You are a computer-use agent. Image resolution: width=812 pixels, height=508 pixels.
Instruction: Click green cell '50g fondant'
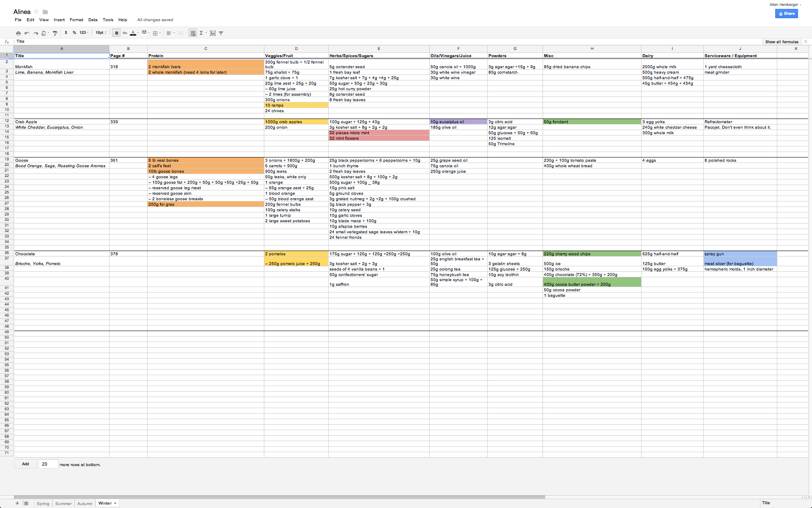coord(592,122)
